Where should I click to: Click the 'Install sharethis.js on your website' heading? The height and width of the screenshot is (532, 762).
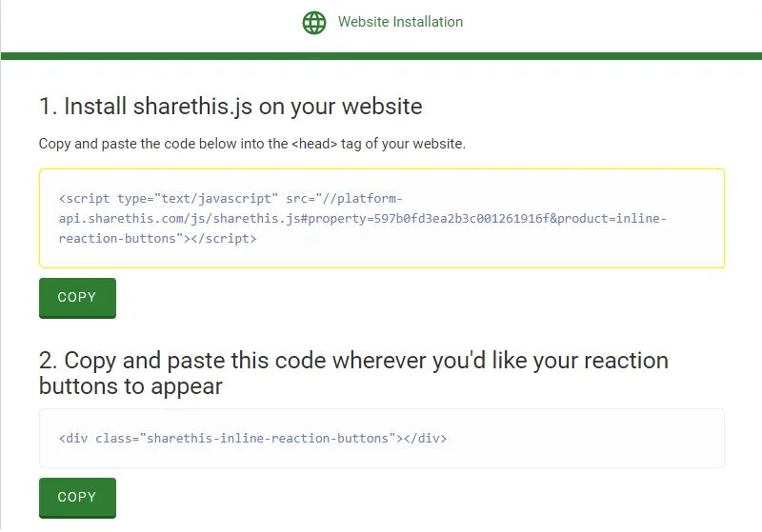[x=231, y=107]
